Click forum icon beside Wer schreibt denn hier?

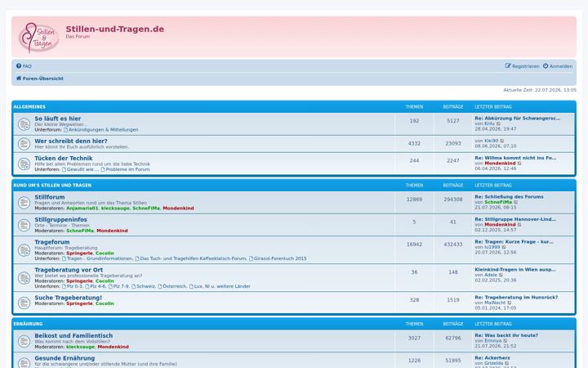click(24, 144)
